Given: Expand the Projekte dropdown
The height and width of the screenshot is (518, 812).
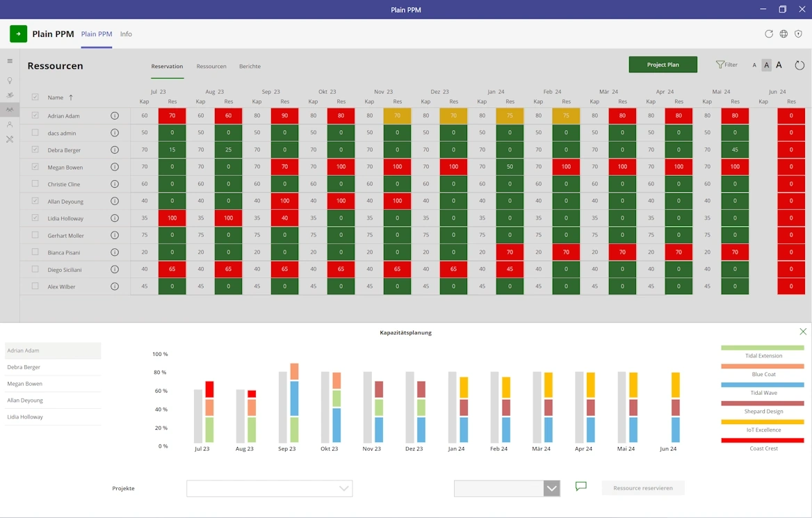Looking at the screenshot, I should click(343, 489).
